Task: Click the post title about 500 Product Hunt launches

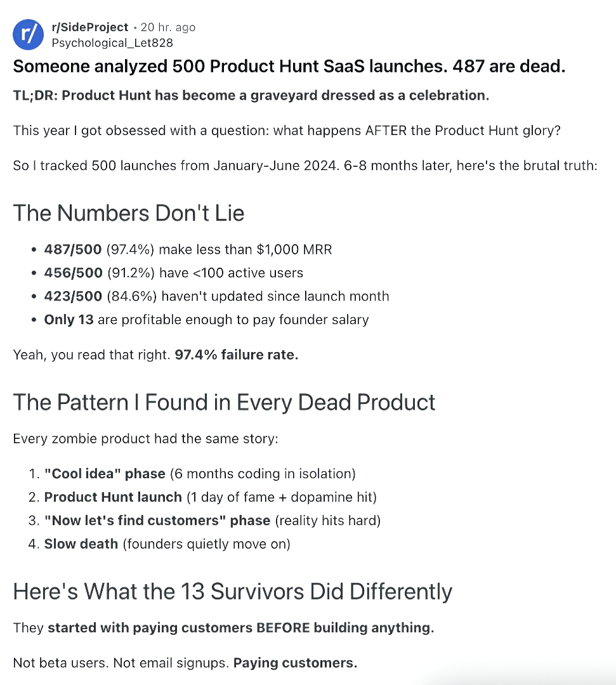Action: coord(289,66)
